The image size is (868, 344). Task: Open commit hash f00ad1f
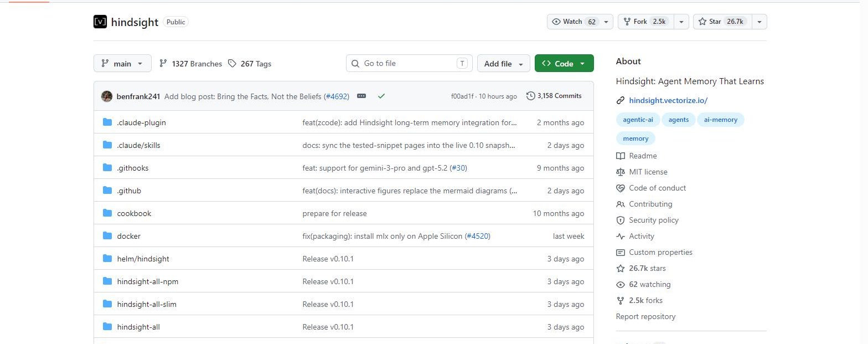click(x=462, y=96)
